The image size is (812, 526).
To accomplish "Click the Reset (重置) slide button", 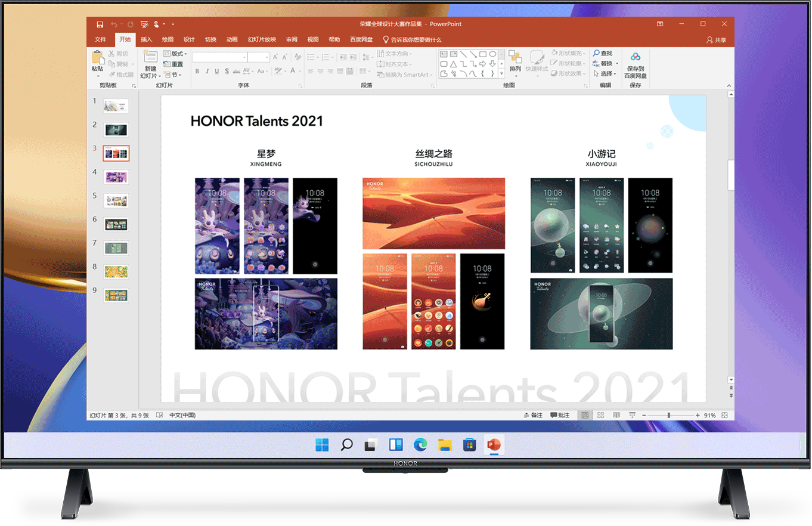I will pyautogui.click(x=173, y=64).
